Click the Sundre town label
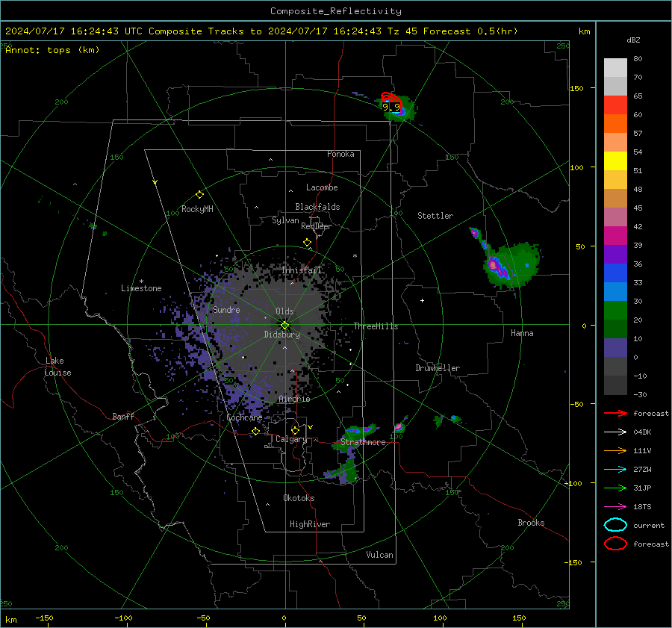Image resolution: width=672 pixels, height=628 pixels. (226, 310)
